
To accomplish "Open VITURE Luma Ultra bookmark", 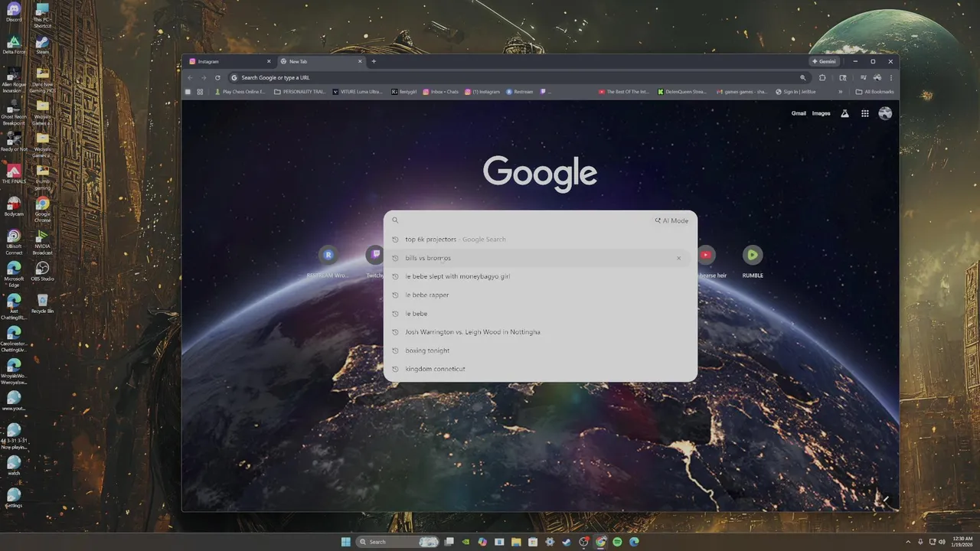I will 358,92.
